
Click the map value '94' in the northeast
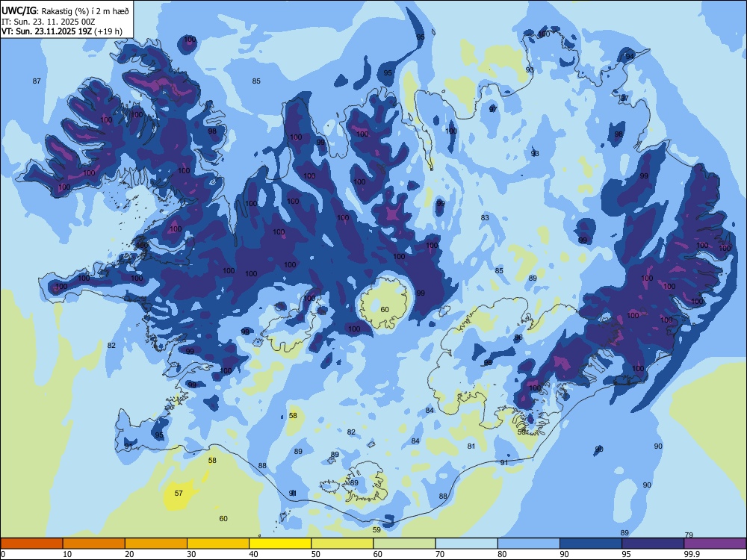coord(630,56)
